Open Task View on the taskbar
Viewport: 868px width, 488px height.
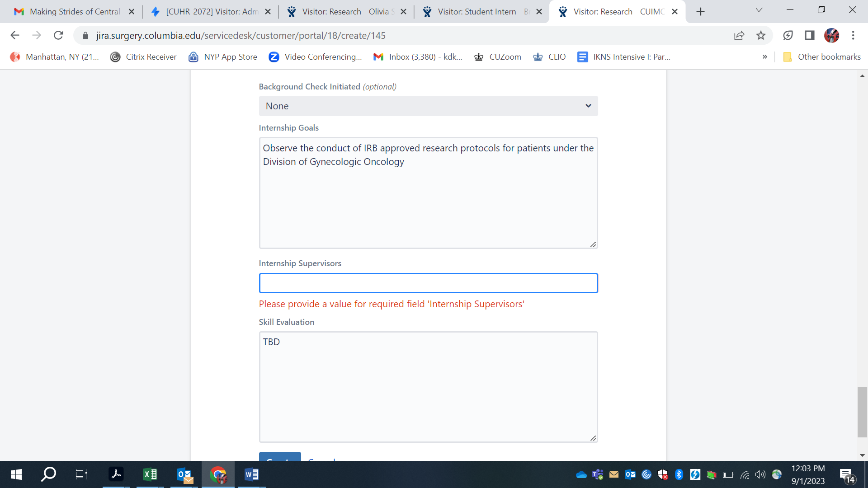(x=81, y=474)
